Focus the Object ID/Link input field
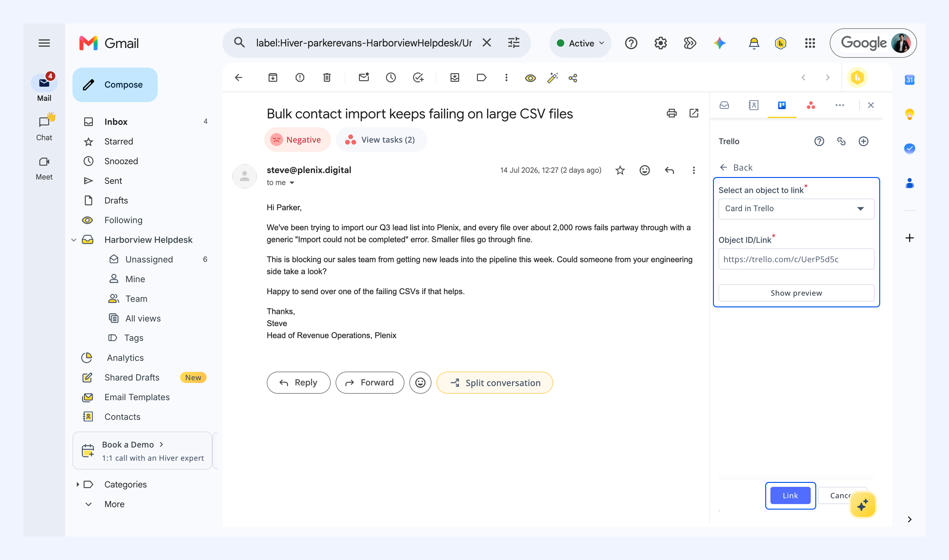949x560 pixels. click(x=796, y=259)
